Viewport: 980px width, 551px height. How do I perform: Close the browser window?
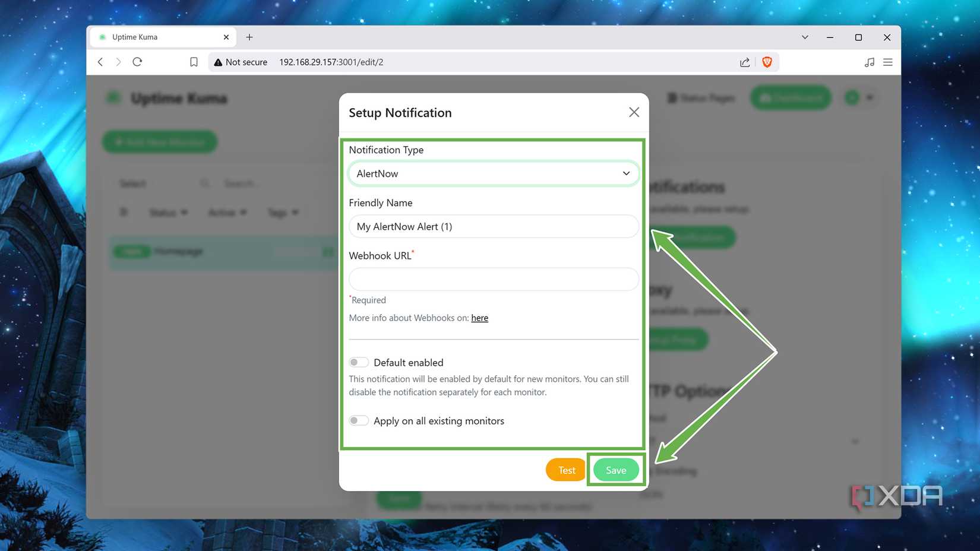tap(887, 37)
